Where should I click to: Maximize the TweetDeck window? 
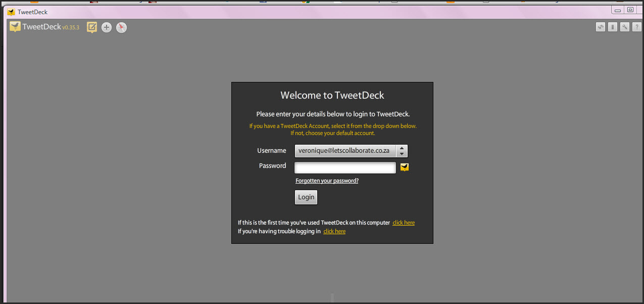point(630,10)
